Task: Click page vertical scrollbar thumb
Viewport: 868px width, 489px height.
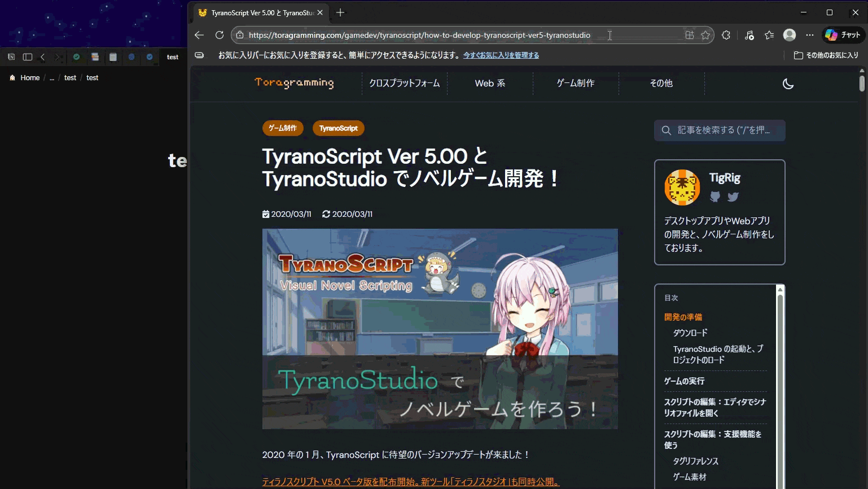Action: pyautogui.click(x=862, y=82)
